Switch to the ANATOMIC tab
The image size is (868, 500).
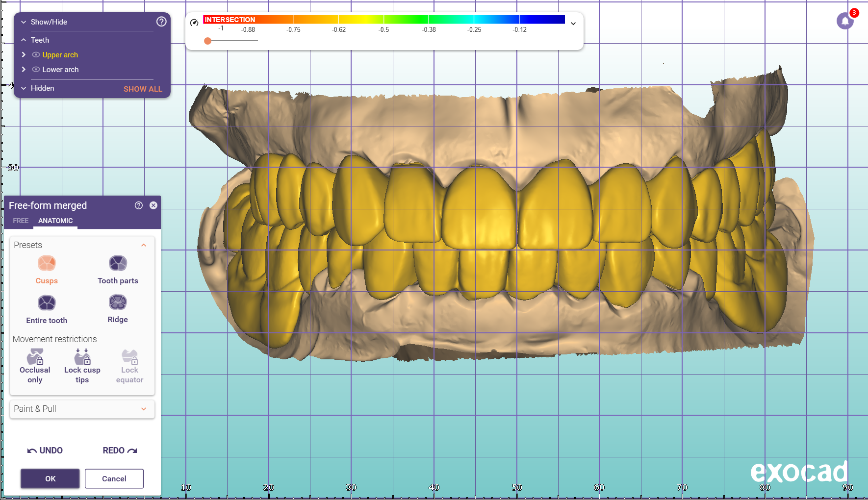(x=55, y=221)
